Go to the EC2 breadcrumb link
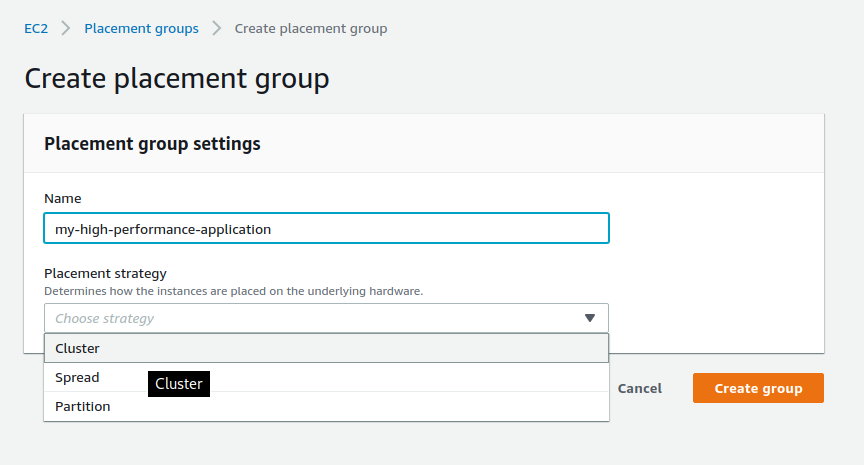 point(36,29)
